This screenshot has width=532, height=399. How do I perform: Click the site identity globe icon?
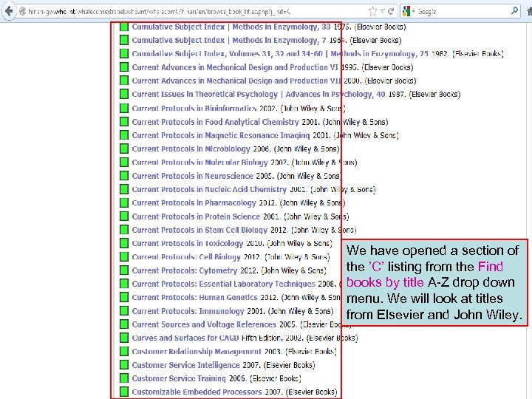pyautogui.click(x=22, y=12)
